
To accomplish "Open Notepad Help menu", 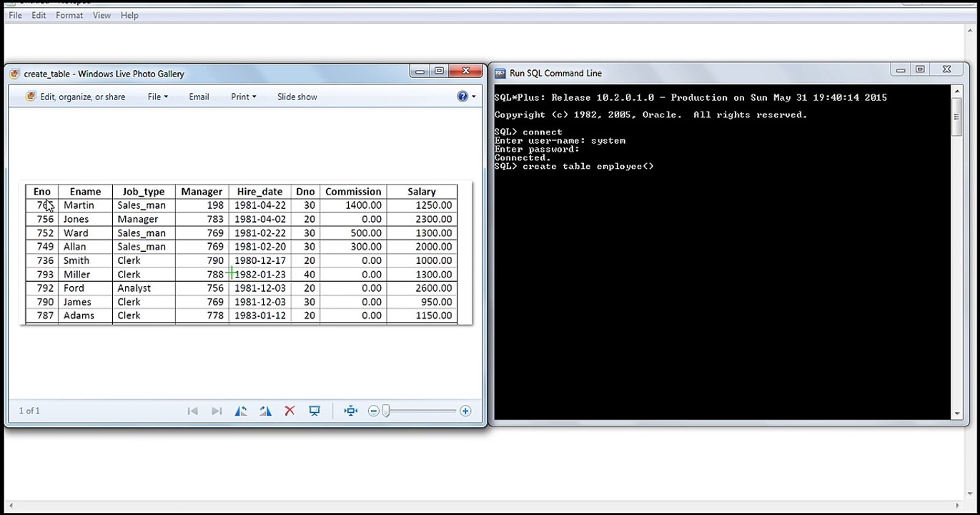I will pos(129,15).
